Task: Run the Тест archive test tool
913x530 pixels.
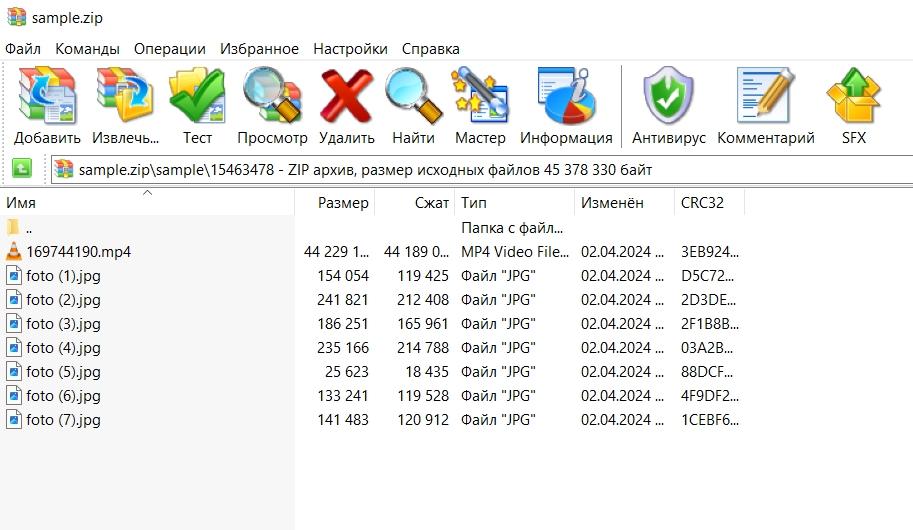Action: (197, 97)
